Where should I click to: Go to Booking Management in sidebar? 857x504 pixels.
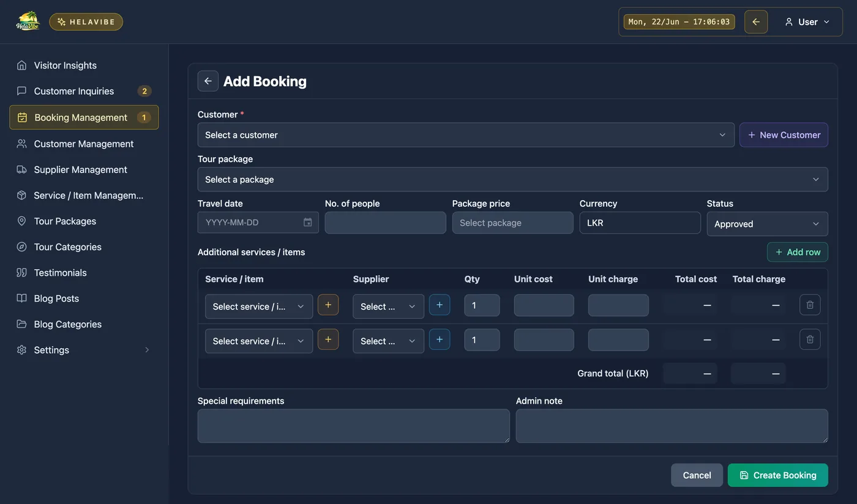[84, 117]
